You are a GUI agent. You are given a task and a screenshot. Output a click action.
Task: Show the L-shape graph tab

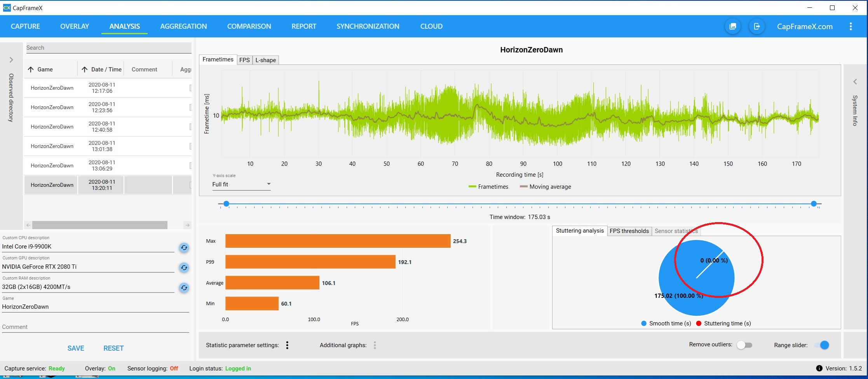[266, 60]
